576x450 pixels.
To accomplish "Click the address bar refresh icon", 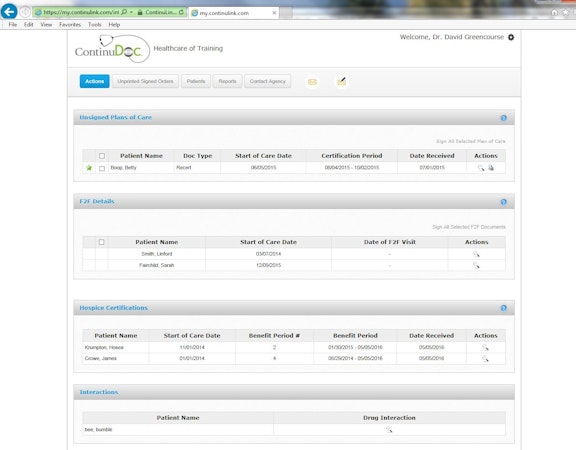I will click(x=181, y=12).
